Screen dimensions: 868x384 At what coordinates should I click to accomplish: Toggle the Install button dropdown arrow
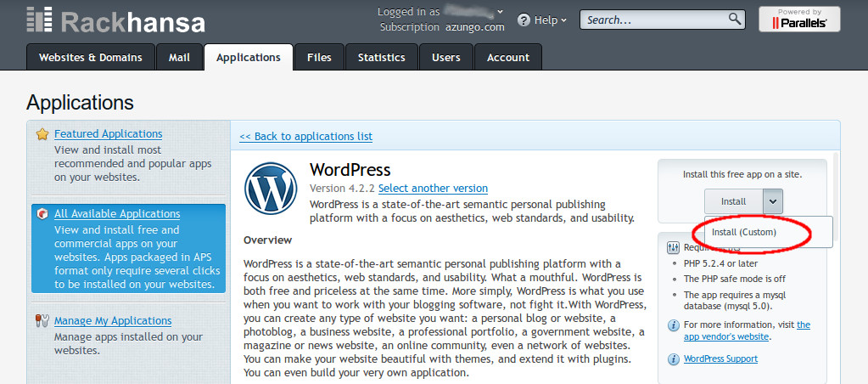[x=773, y=201]
